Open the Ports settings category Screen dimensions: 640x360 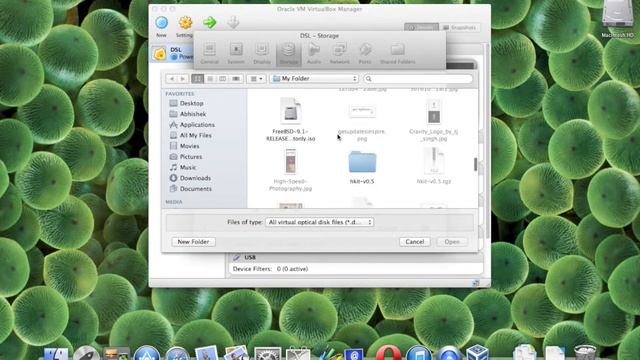click(365, 53)
